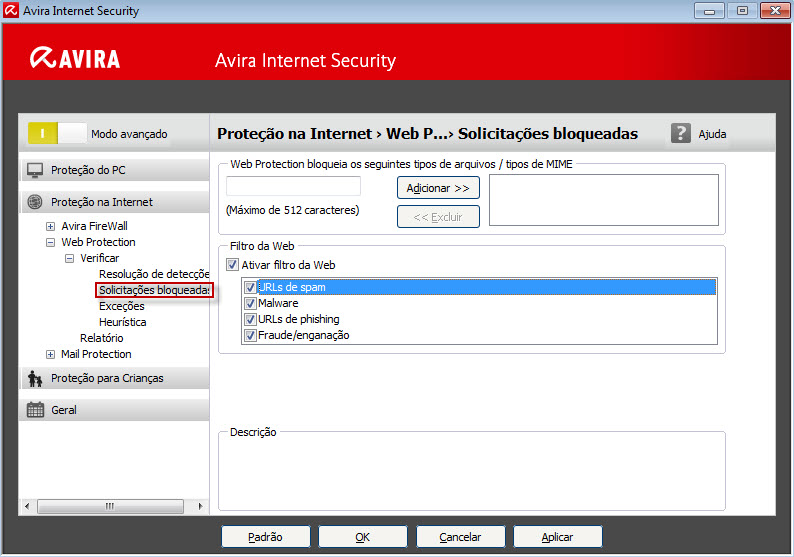Image resolution: width=794 pixels, height=557 pixels.
Task: Select Solicitações bloqueadas in the tree
Action: pyautogui.click(x=154, y=290)
